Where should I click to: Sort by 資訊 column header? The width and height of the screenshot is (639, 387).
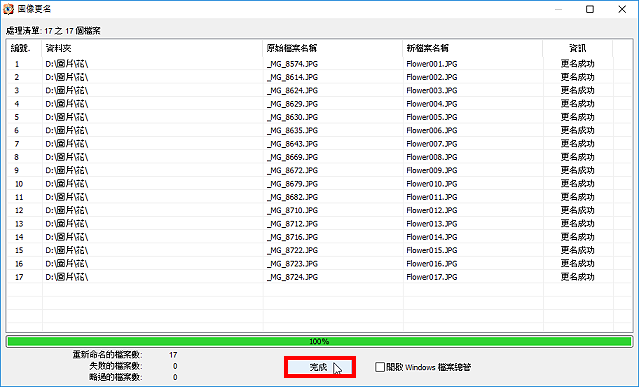tap(577, 48)
